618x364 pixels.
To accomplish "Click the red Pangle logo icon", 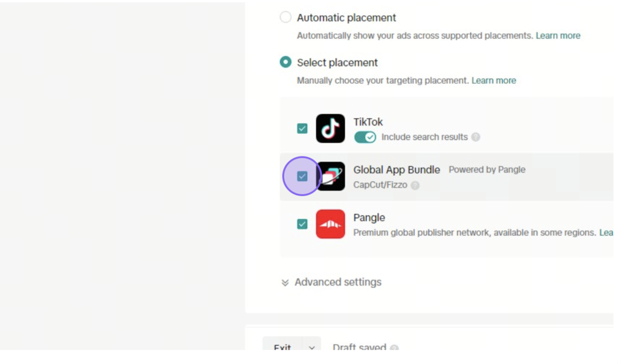I will [x=330, y=224].
